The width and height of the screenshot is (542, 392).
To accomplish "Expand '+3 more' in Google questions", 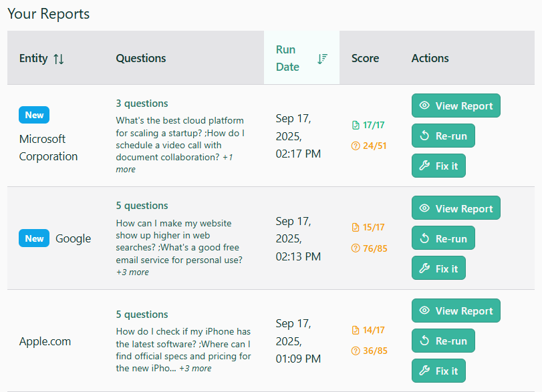I will pyautogui.click(x=132, y=272).
